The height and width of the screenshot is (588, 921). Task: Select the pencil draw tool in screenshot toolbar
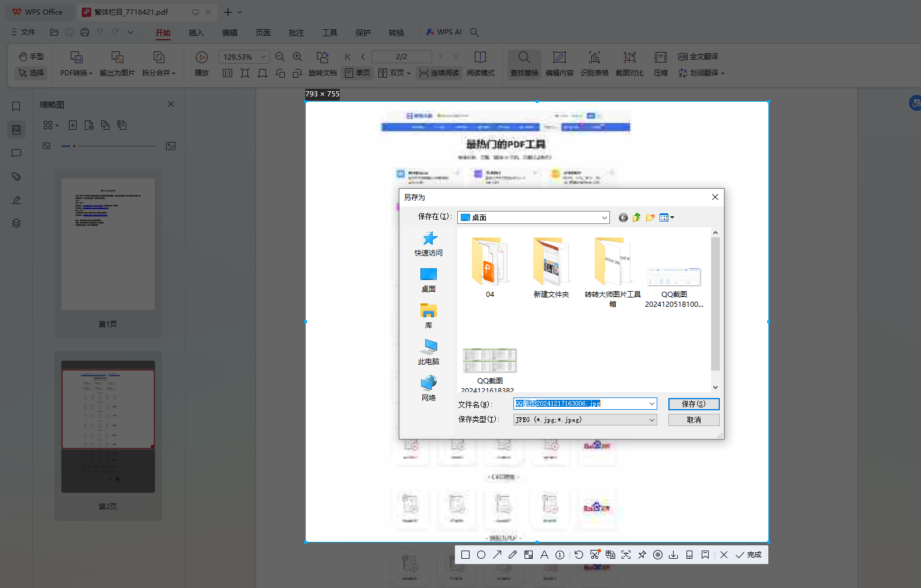[x=513, y=555]
